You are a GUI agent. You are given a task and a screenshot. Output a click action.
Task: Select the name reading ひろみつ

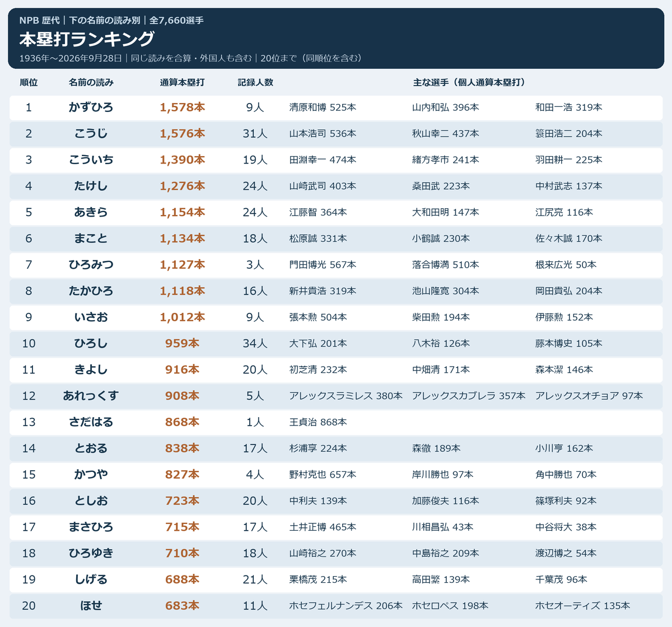(91, 265)
